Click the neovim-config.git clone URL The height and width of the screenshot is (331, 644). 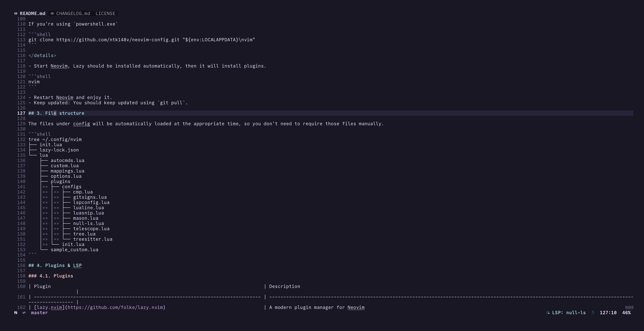pyautogui.click(x=118, y=40)
